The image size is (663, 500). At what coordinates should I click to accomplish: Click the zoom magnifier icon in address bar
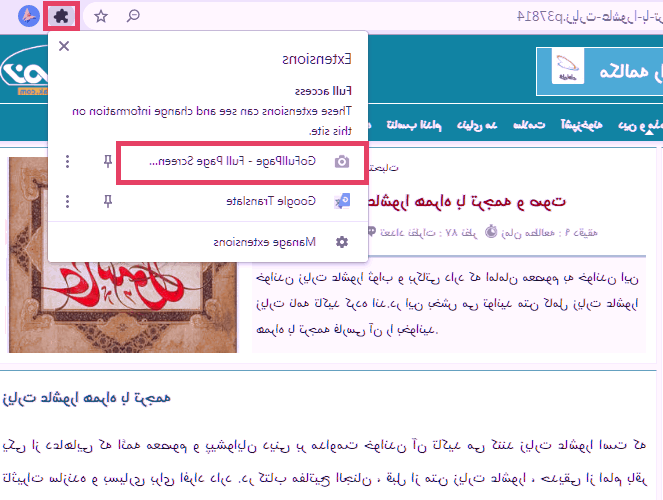click(134, 16)
